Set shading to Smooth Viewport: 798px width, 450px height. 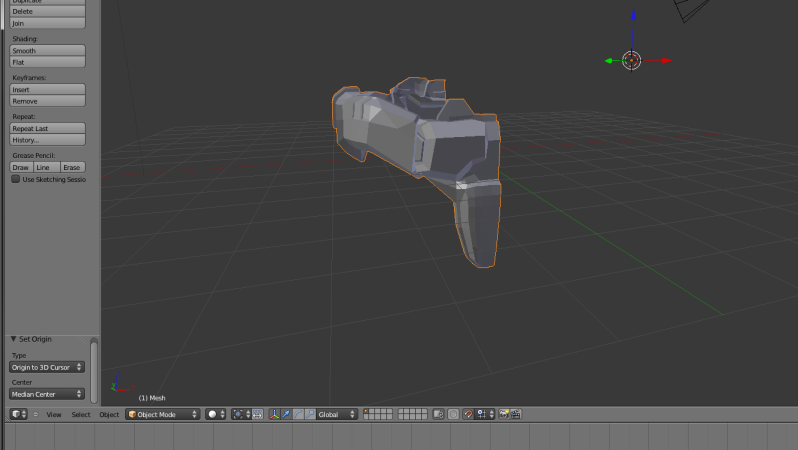[47, 50]
